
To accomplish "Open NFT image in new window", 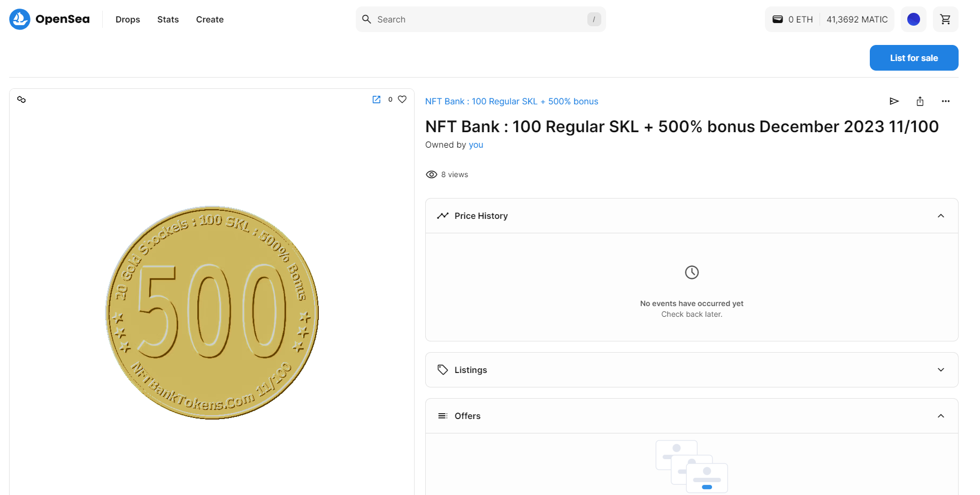I will click(377, 100).
